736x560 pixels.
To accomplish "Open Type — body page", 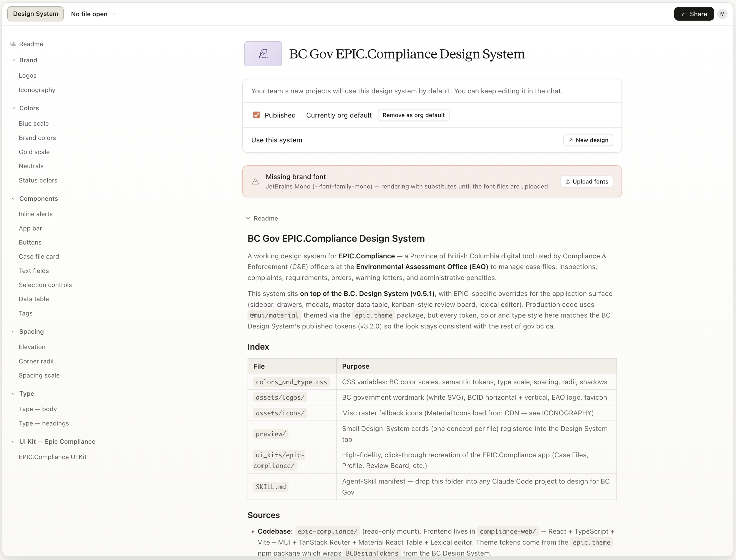I will (38, 409).
